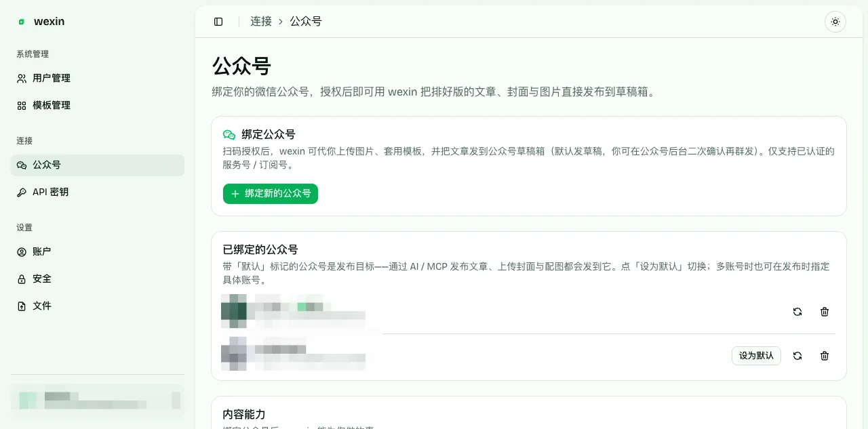Click the 用户管理 users icon
Viewport: 868px width, 429px height.
point(22,79)
